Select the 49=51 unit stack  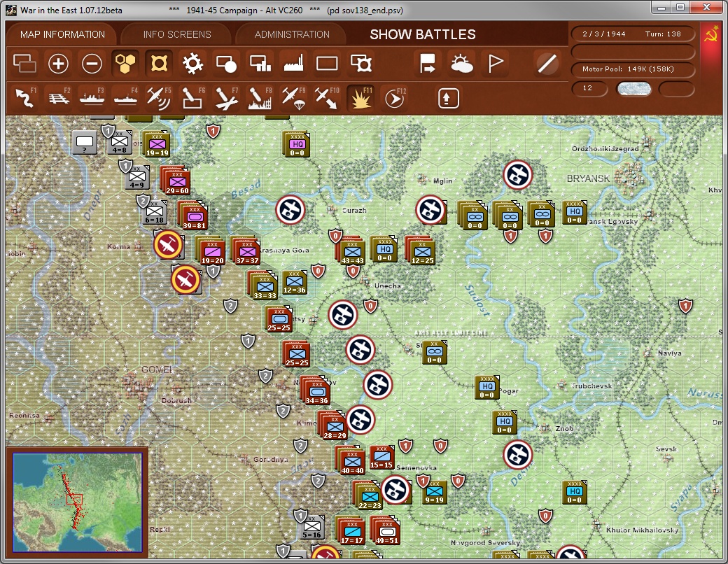(386, 530)
